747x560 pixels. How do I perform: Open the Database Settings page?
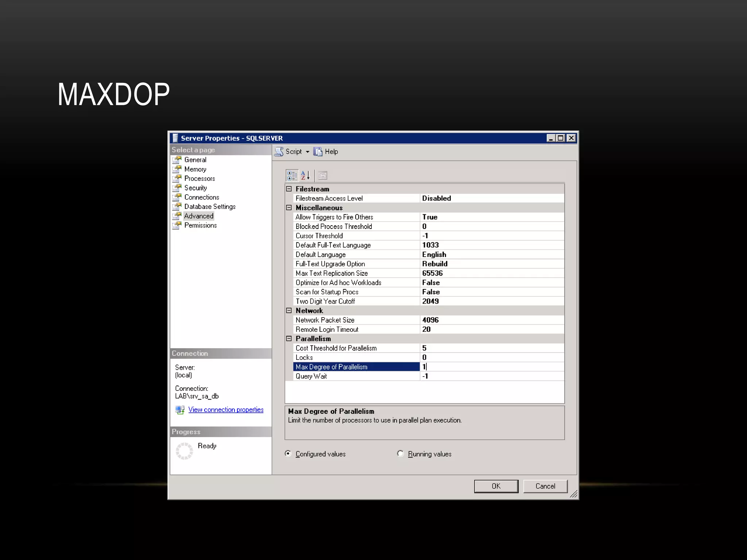point(210,207)
